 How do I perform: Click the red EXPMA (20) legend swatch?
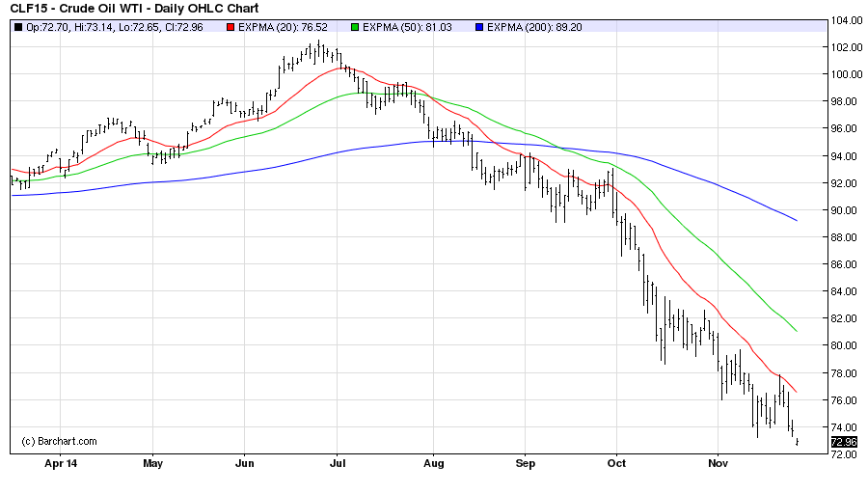click(x=230, y=26)
